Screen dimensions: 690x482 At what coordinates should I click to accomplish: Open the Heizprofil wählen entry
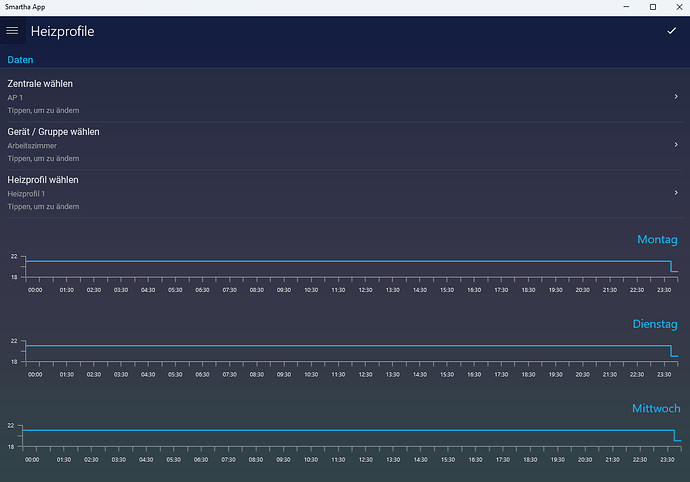[300, 192]
